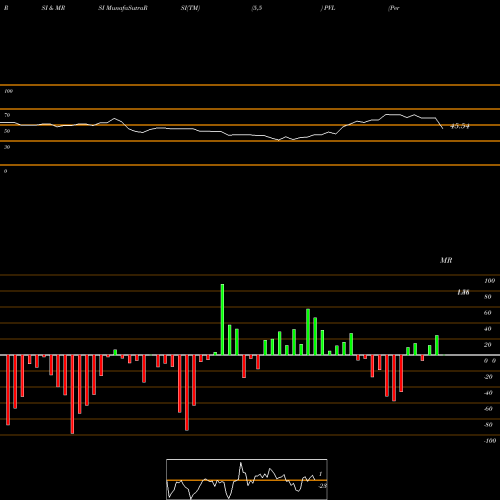
Task: Click the MR axis label 80
Action: click(x=488, y=297)
